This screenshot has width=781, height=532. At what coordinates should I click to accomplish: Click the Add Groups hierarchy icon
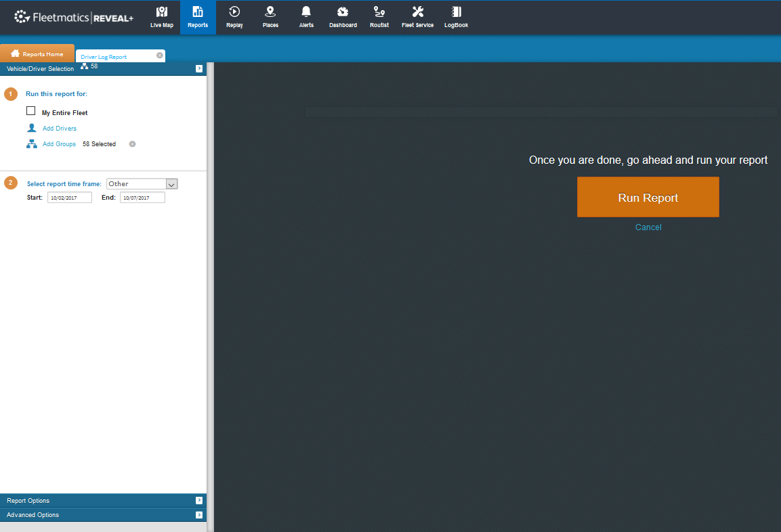(x=32, y=143)
